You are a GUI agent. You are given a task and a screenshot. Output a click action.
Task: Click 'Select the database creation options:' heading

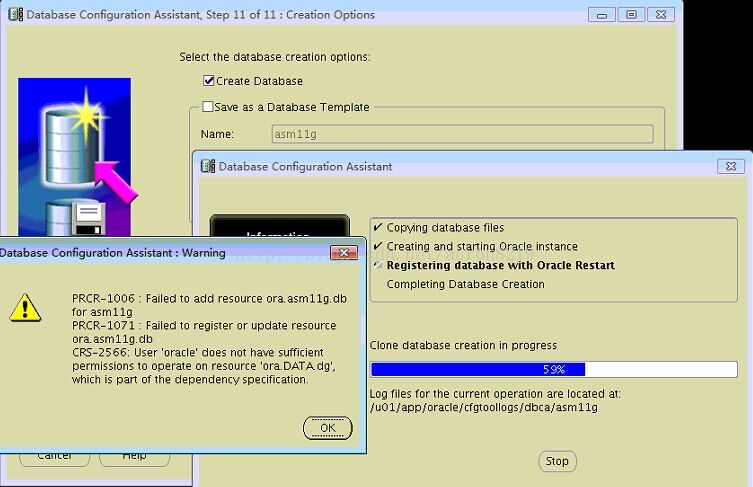275,57
